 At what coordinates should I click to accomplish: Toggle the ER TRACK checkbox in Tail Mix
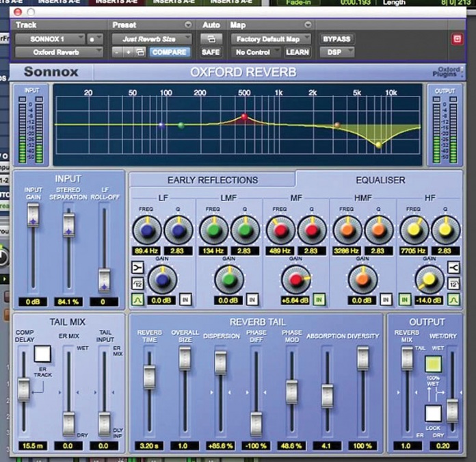[x=42, y=354]
